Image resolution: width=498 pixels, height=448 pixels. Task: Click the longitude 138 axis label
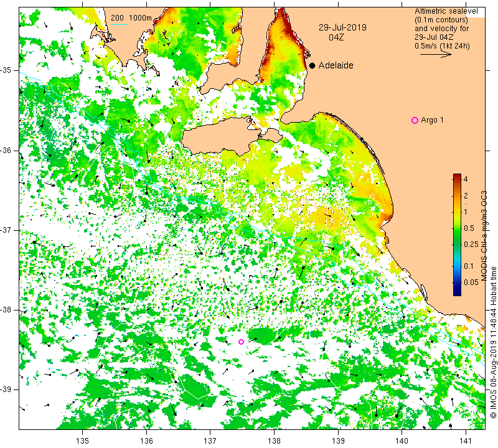(x=274, y=441)
